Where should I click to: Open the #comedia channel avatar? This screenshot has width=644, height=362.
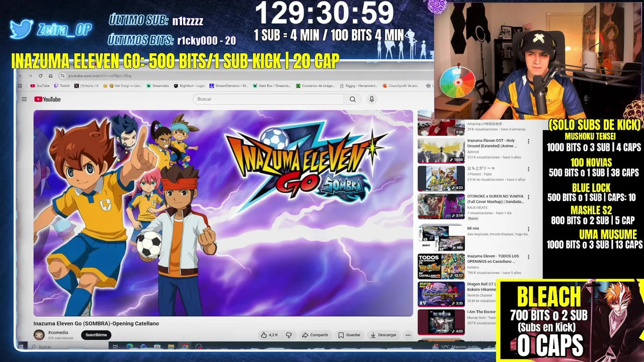pos(39,335)
